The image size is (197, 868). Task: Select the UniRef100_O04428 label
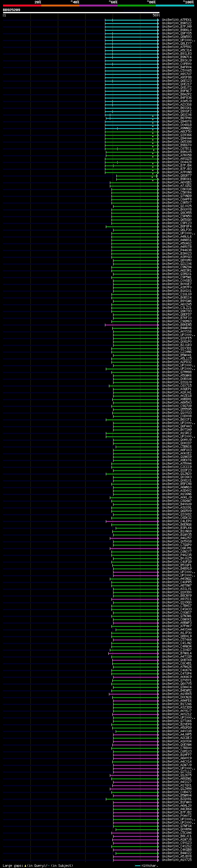176,162
